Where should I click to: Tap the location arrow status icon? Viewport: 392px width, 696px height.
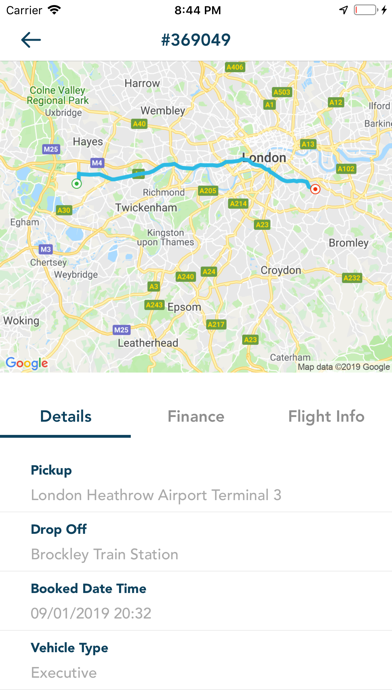coord(344,10)
